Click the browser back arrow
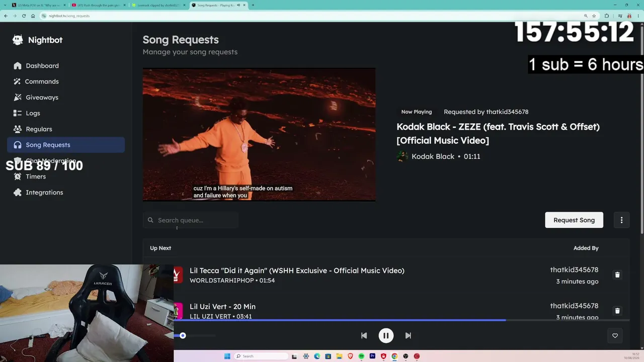Image resolution: width=644 pixels, height=362 pixels. (6, 16)
